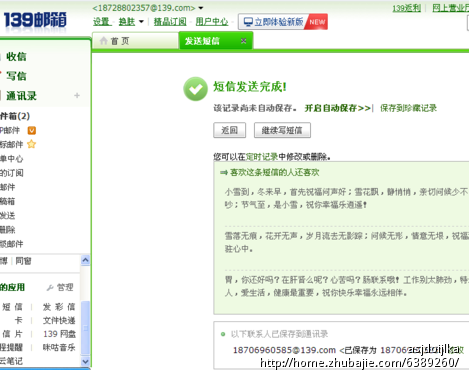Click the sidebar scrollbar down arrow
Viewport: 469px width, 370px height.
point(85,361)
